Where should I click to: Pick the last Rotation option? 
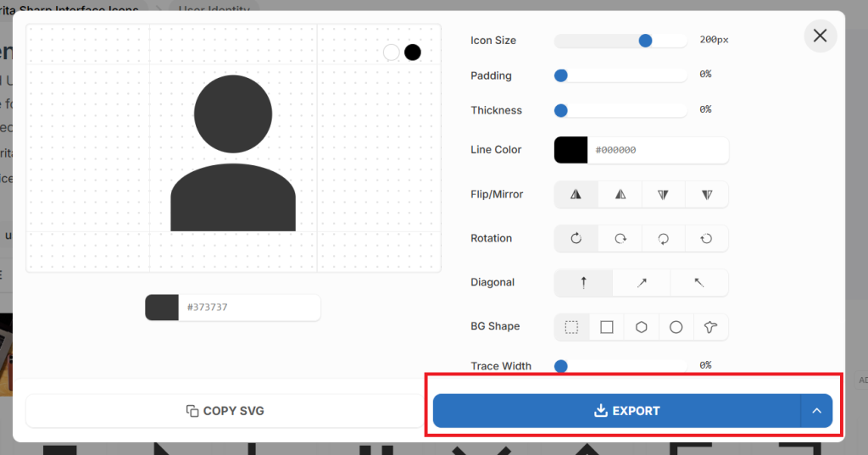tap(706, 238)
